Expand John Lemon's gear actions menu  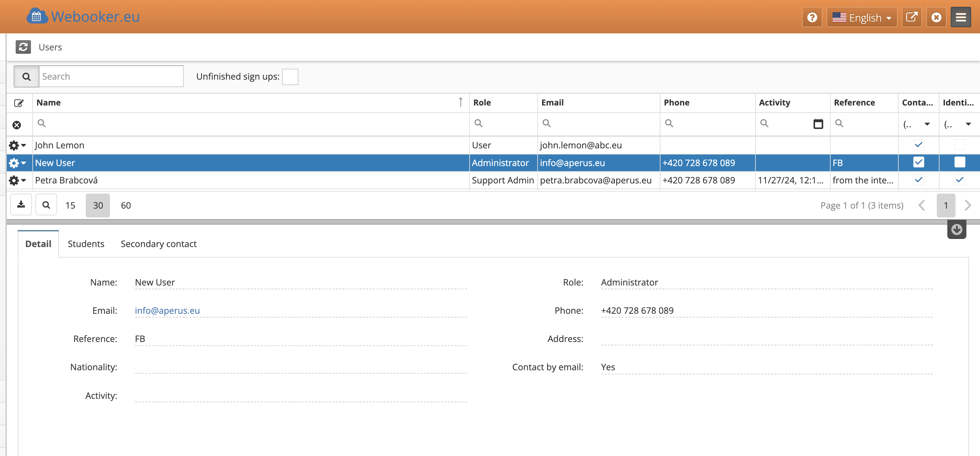(x=17, y=145)
